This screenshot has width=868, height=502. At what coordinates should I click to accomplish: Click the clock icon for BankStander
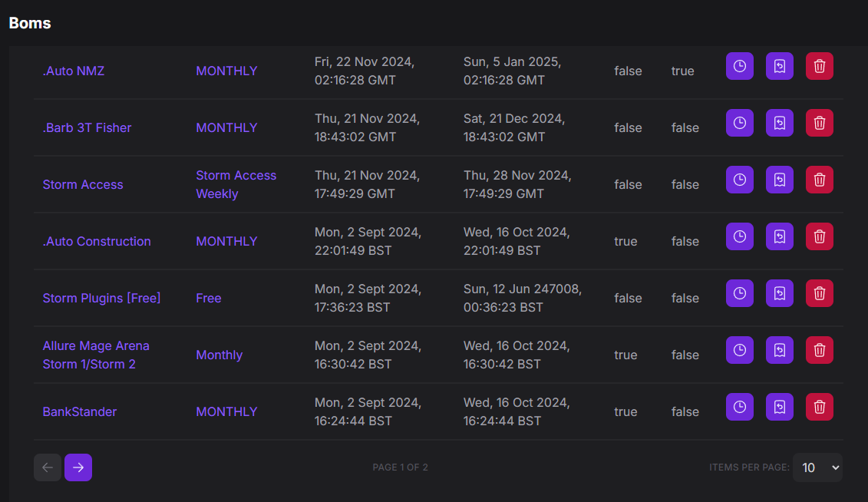tap(740, 408)
